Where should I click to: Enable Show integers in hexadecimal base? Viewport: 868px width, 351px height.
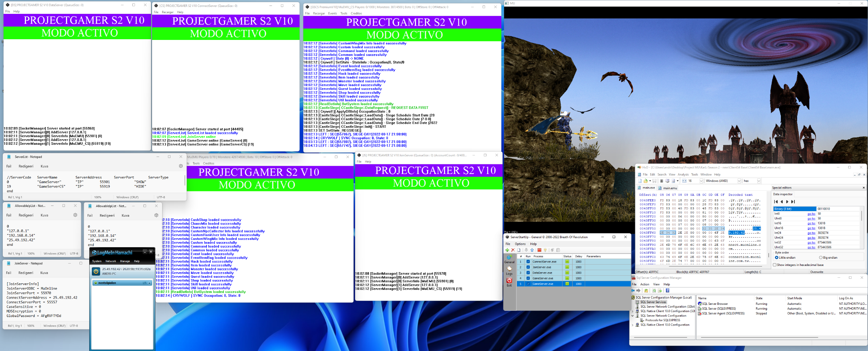pyautogui.click(x=798, y=265)
